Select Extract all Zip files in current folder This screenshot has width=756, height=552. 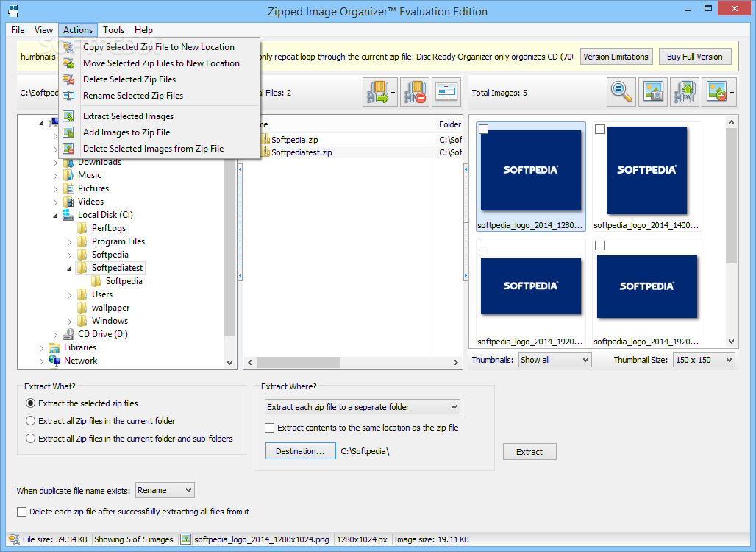[x=30, y=421]
